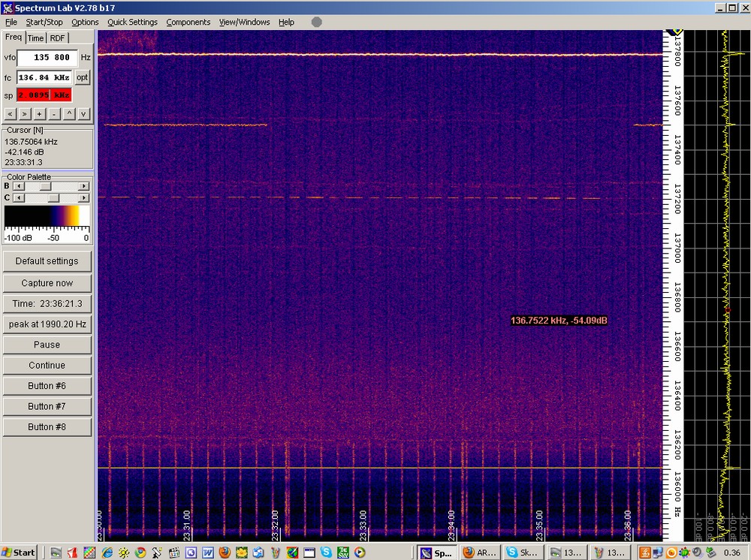
Task: Click the brightness B slider thumb
Action: tap(45, 185)
